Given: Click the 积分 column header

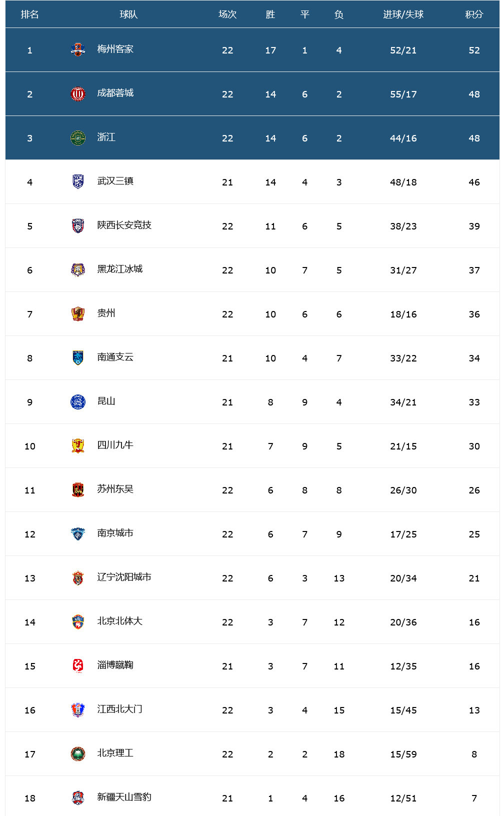Looking at the screenshot, I should pos(474,14).
